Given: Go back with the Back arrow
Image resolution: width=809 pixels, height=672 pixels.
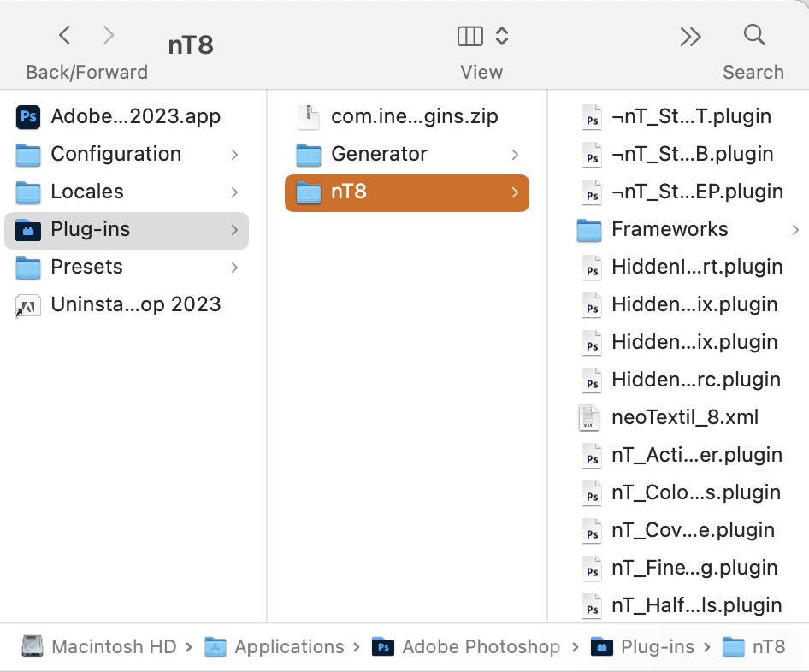Looking at the screenshot, I should pyautogui.click(x=64, y=36).
